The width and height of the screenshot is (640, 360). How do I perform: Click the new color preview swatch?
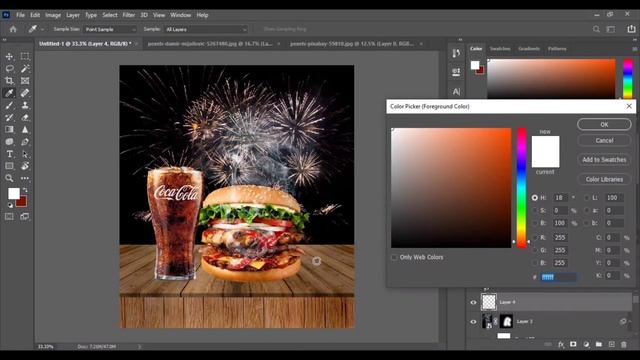tap(545, 144)
